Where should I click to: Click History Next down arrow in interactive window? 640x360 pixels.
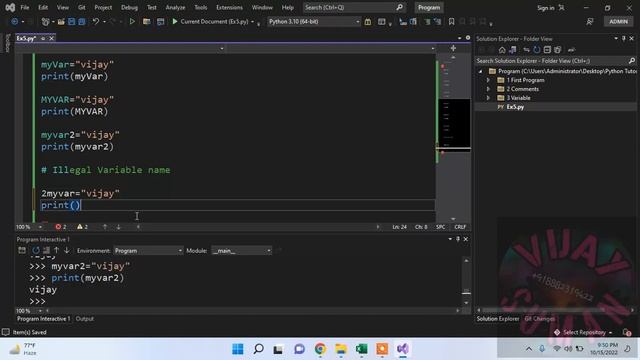point(67,251)
